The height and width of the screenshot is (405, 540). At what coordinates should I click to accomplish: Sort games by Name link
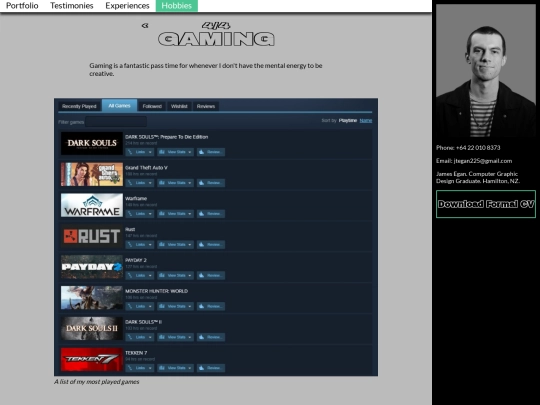[x=366, y=120]
